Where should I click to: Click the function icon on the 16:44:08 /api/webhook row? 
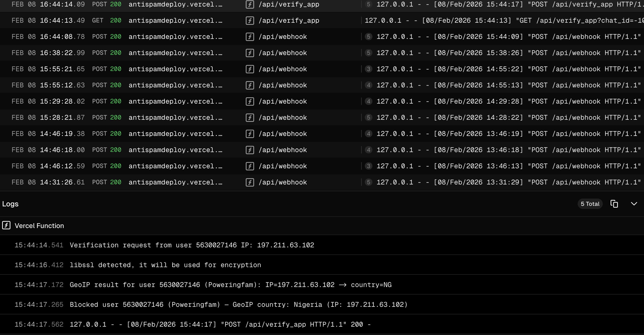pos(250,37)
